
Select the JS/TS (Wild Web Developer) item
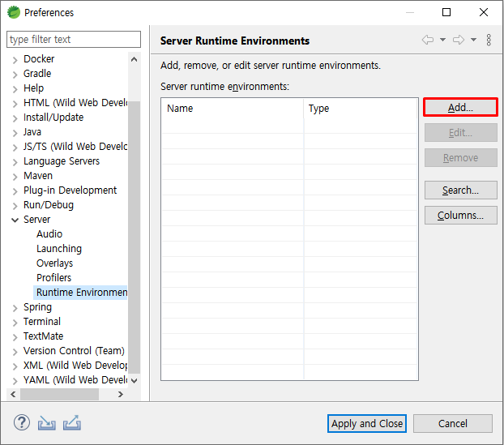coord(75,146)
